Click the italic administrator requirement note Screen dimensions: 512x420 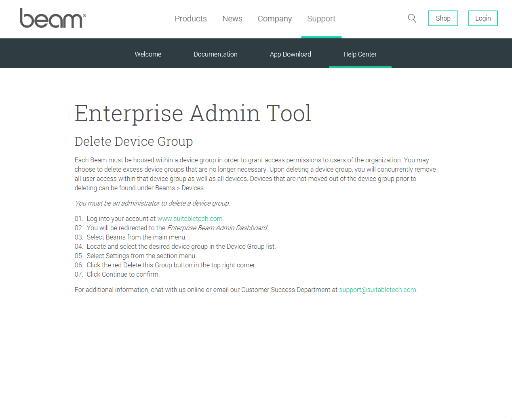click(152, 203)
